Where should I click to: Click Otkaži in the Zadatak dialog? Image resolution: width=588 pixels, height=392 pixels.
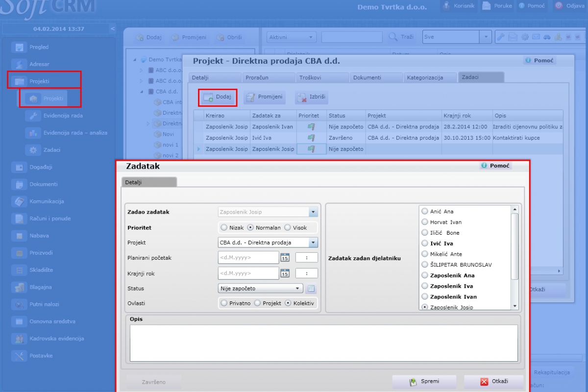494,382
